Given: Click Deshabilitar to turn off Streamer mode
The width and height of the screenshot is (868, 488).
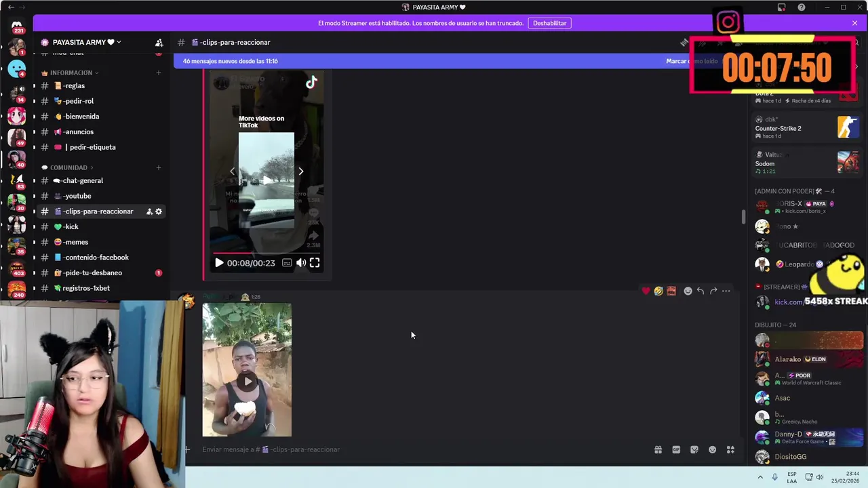Looking at the screenshot, I should point(549,23).
